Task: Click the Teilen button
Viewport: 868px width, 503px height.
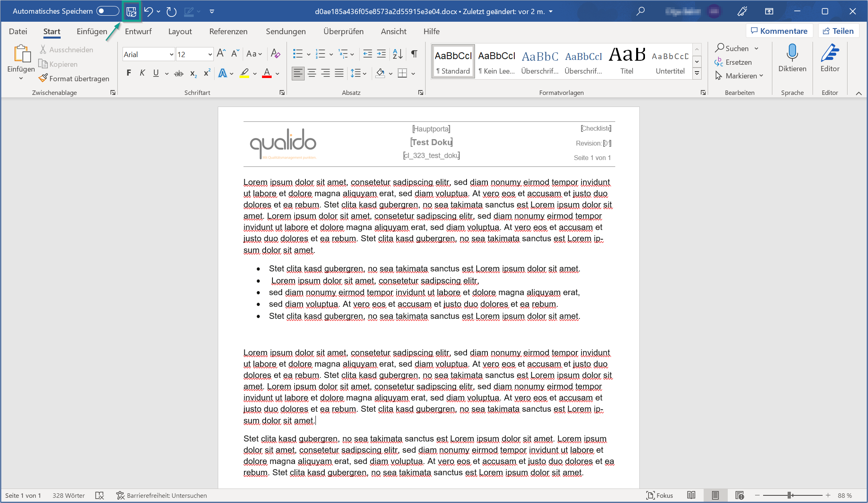Action: [x=838, y=31]
